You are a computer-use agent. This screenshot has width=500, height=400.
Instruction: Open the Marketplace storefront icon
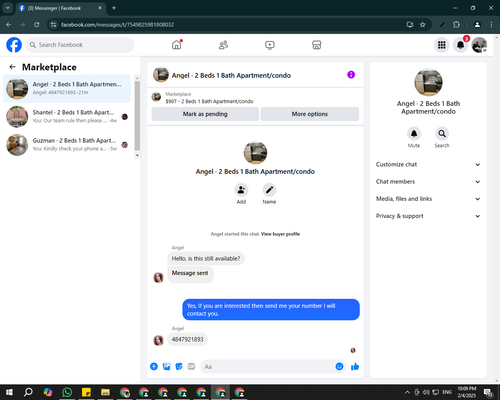tap(317, 45)
